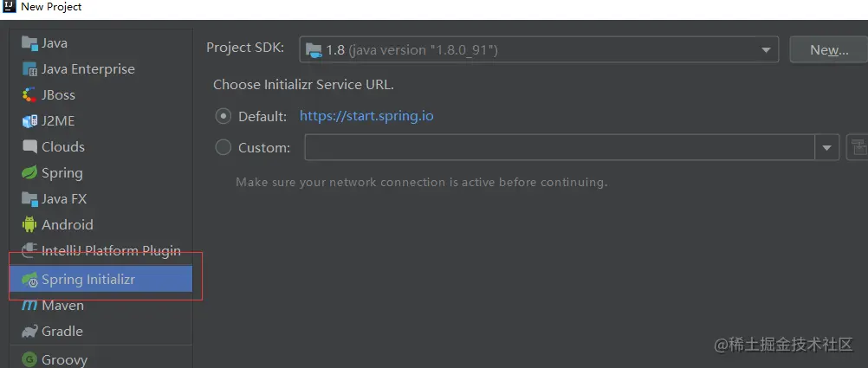
Task: Pick the JBoss icon in the list
Action: [x=29, y=95]
